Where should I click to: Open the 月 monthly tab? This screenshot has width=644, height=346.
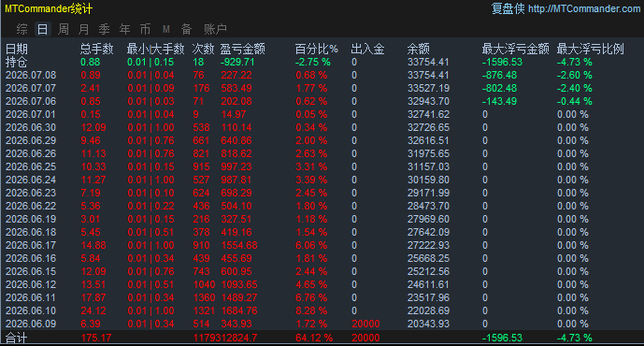coord(84,29)
